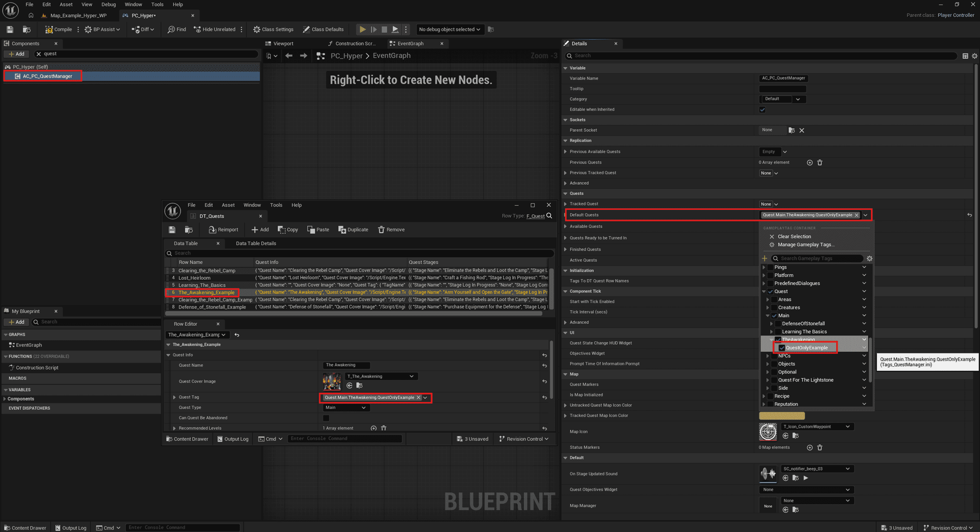Toggle the QuestOnlyExample tag checkbox
This screenshot has width=980, height=532.
tap(782, 348)
